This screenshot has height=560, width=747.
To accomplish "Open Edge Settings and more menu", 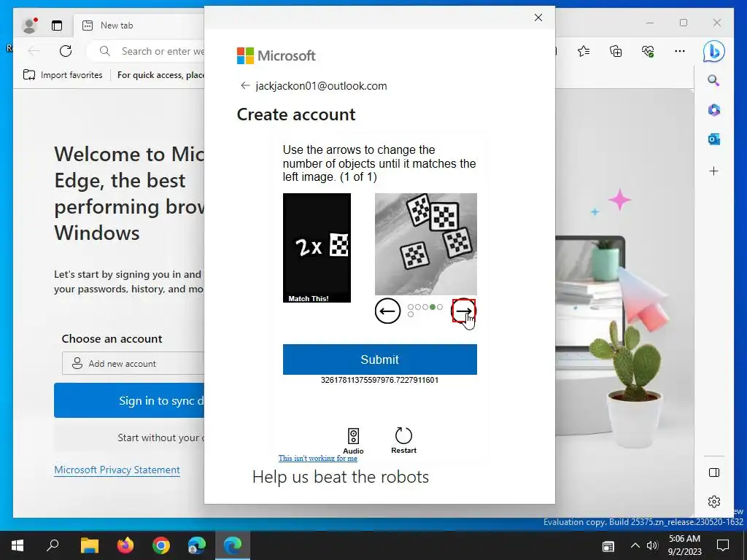I will 680,51.
